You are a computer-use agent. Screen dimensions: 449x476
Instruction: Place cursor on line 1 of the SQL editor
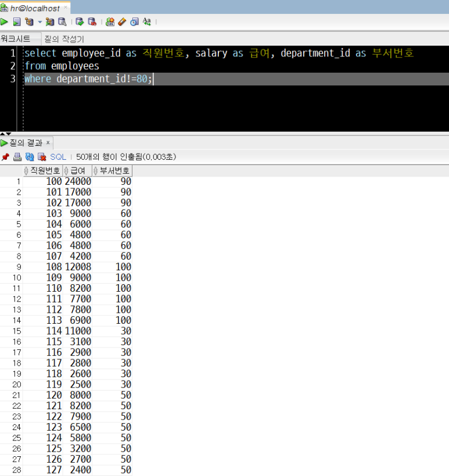[219, 53]
